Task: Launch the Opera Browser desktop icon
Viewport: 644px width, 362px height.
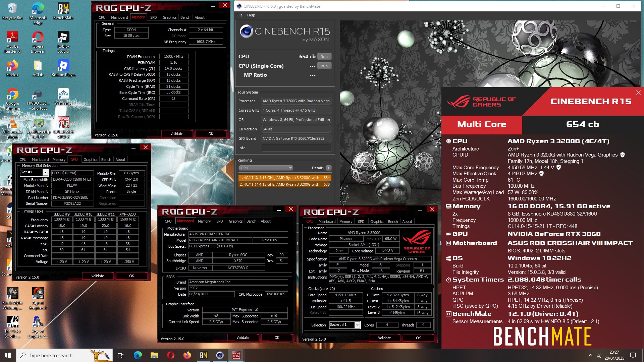Action: (x=38, y=42)
